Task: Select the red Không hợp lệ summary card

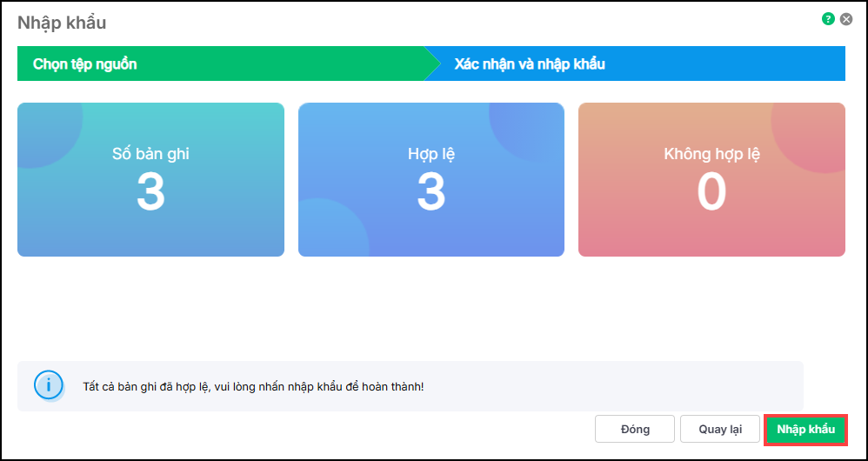Action: tap(711, 179)
